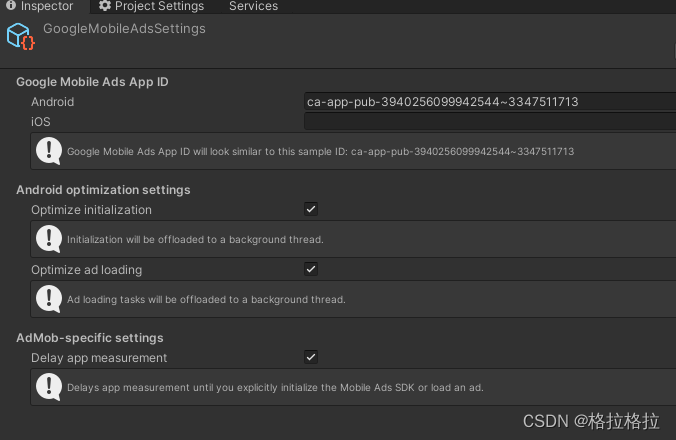
Task: Click the Android optimization settings heading
Action: 103,190
